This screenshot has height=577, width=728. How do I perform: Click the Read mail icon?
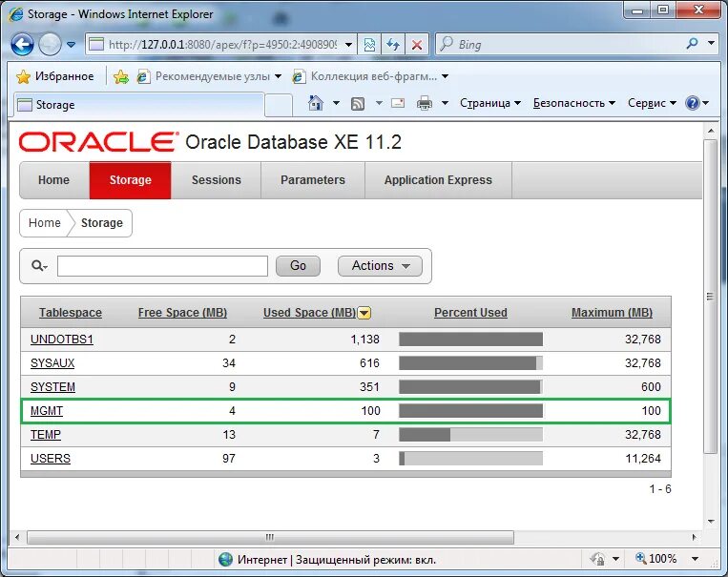click(x=398, y=103)
